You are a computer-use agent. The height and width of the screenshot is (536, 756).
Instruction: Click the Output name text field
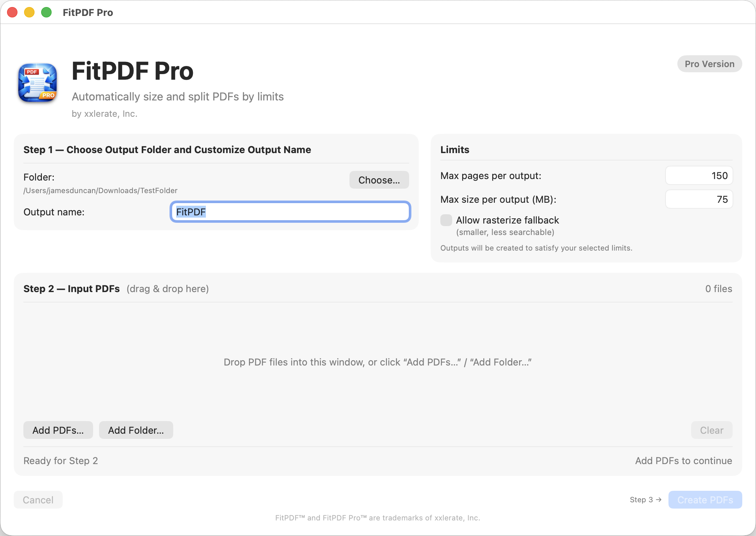point(290,212)
